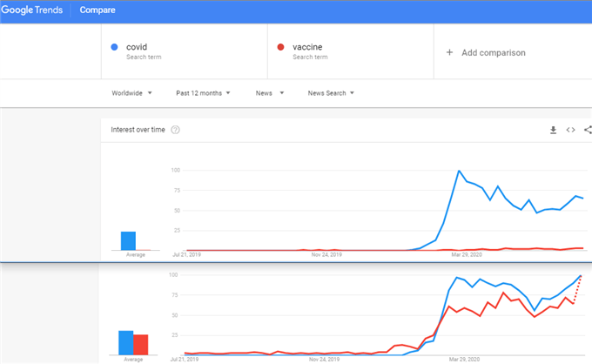Click the red average bar in lower chart
Screen dimensions: 592x364
coord(141,345)
